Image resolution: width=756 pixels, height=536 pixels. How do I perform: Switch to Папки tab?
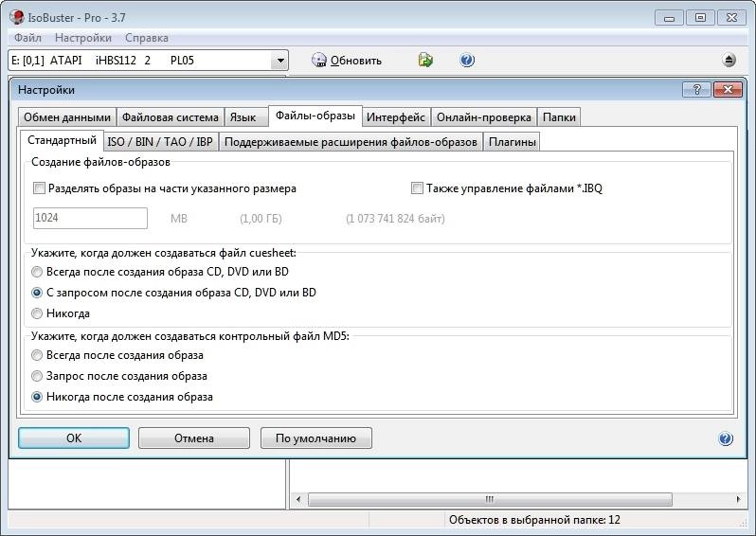[559, 117]
